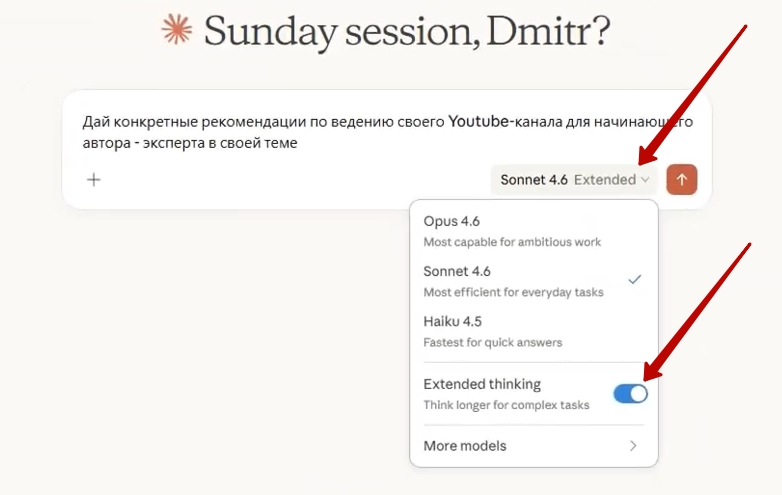
Task: Click inside the Russian prompt text field
Action: [380, 132]
